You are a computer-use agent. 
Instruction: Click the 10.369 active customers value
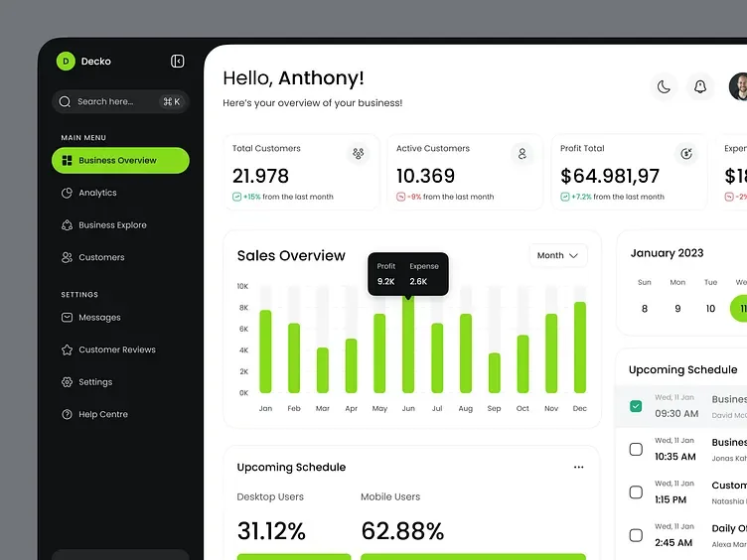[x=425, y=176]
